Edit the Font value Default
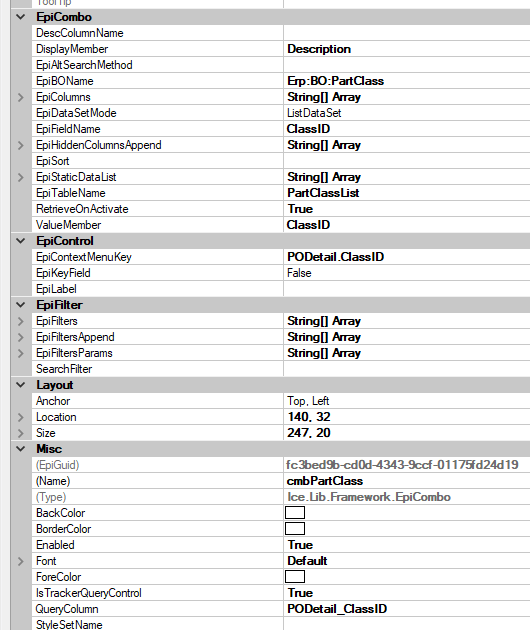The width and height of the screenshot is (530, 630). click(407, 561)
